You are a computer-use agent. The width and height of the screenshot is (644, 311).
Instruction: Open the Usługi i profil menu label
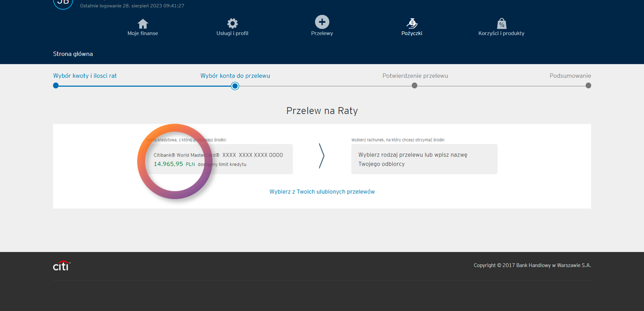[232, 34]
